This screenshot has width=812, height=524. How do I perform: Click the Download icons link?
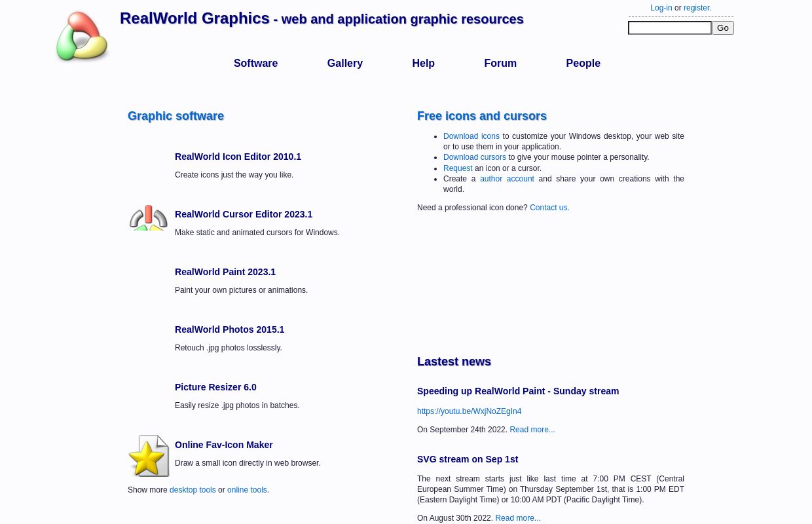pyautogui.click(x=471, y=136)
